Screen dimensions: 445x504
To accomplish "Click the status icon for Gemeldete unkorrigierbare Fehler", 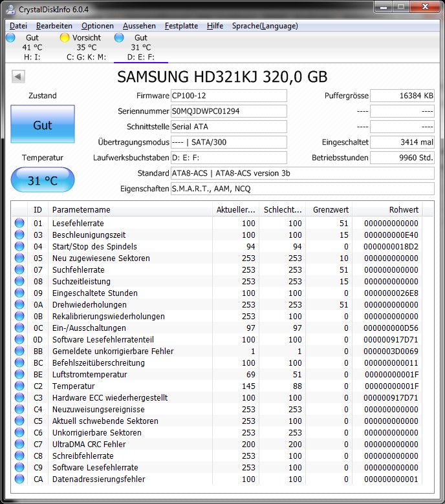I will point(19,351).
